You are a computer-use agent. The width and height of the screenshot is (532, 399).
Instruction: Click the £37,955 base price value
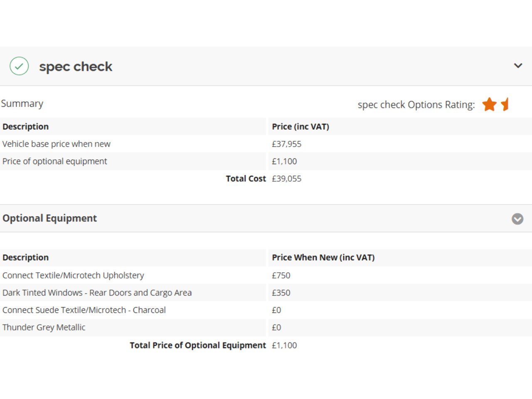pos(287,144)
